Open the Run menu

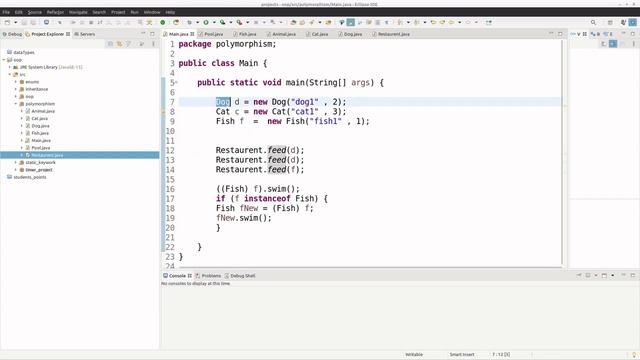point(135,12)
